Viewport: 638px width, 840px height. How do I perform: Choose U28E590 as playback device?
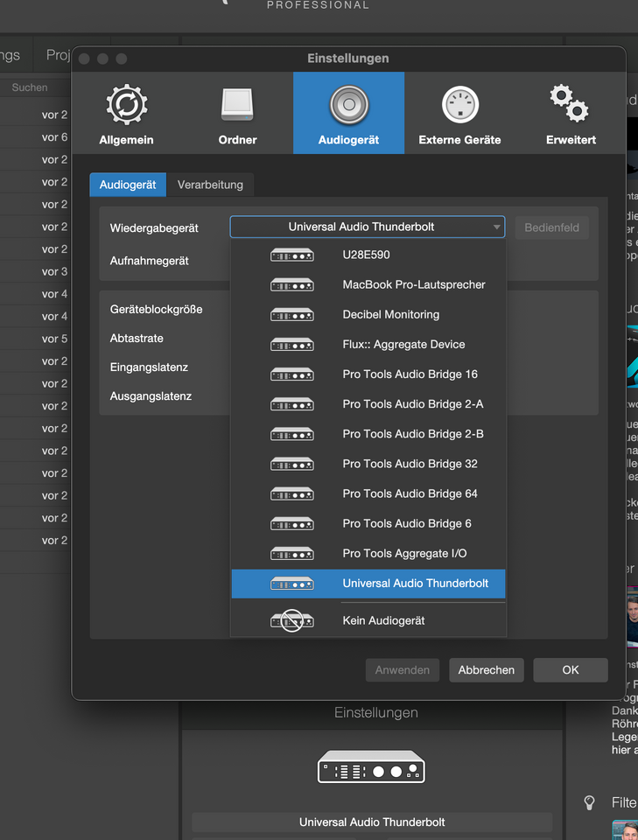368,255
